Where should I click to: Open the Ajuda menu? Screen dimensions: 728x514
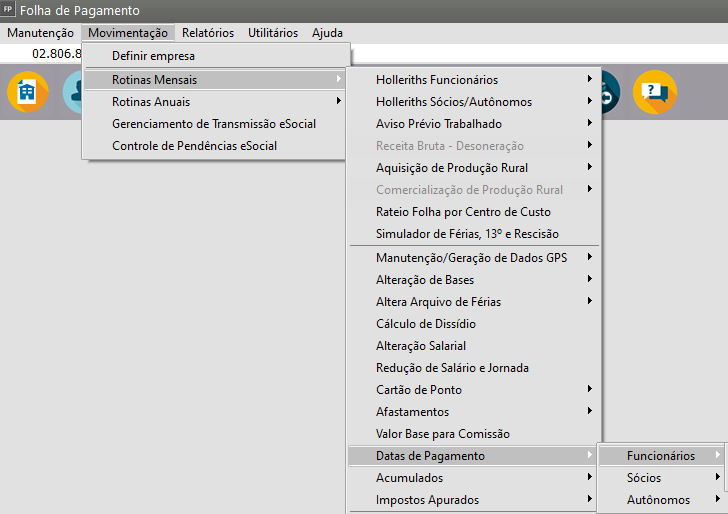pyautogui.click(x=327, y=33)
